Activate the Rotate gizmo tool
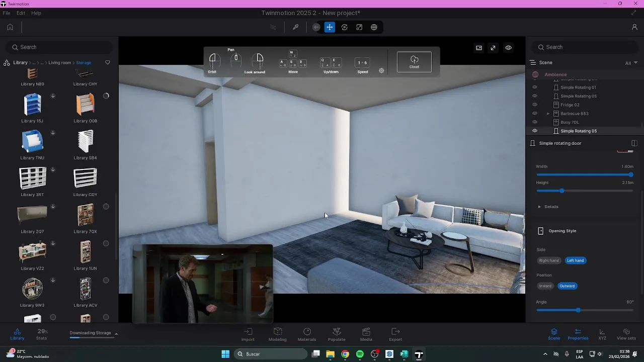Viewport: 644px width, 362px height. pos(345,27)
